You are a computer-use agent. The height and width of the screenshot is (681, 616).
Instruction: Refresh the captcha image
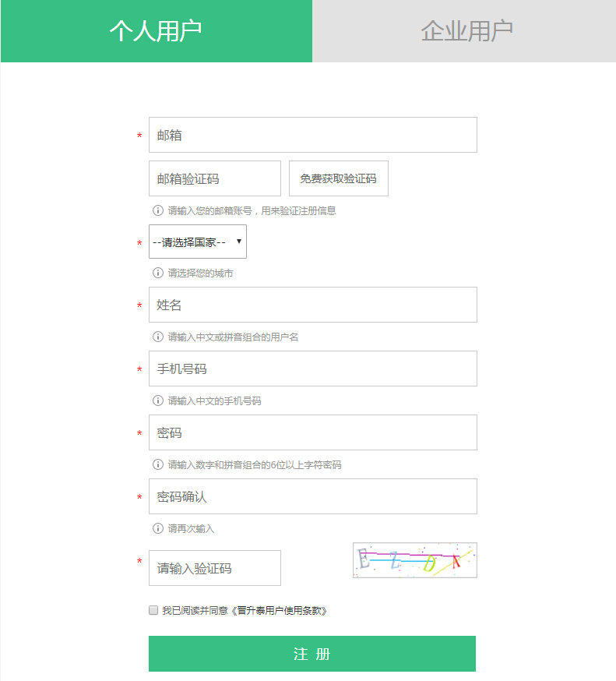click(x=414, y=560)
